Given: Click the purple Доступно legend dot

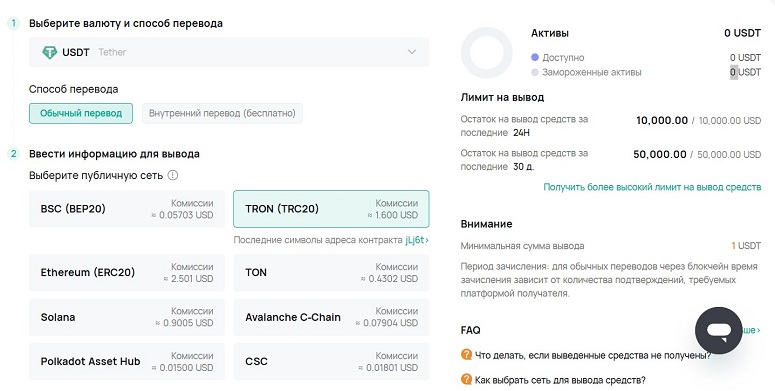Looking at the screenshot, I should pos(534,58).
